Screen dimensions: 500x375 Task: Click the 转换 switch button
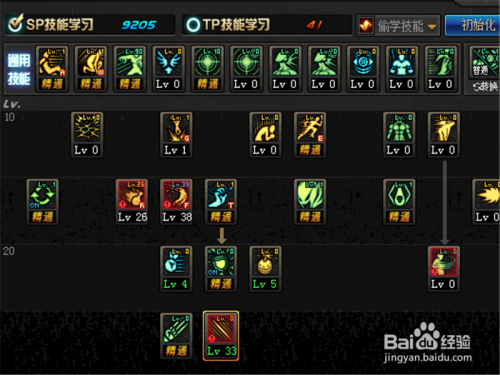click(x=486, y=87)
